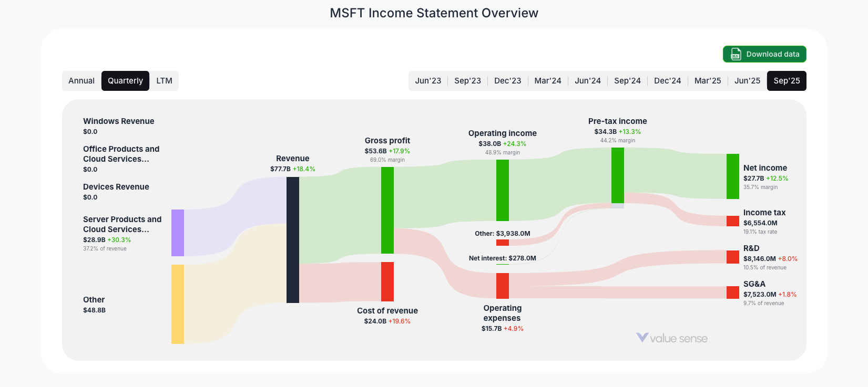Select the Mar'24 quarter
The width and height of the screenshot is (868, 387).
(548, 81)
